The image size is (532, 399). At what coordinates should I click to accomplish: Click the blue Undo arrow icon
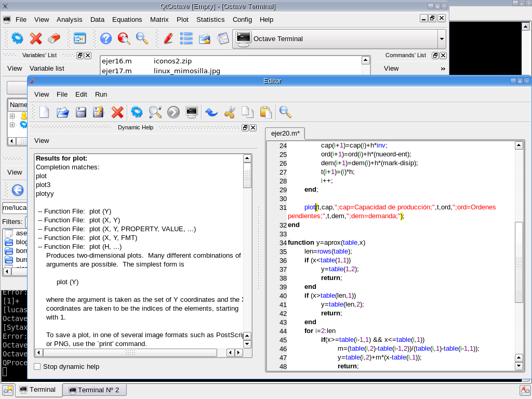coord(211,112)
